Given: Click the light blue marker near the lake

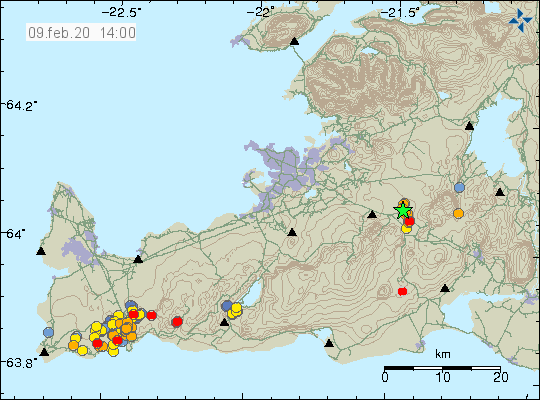Looking at the screenshot, I should (x=459, y=188).
